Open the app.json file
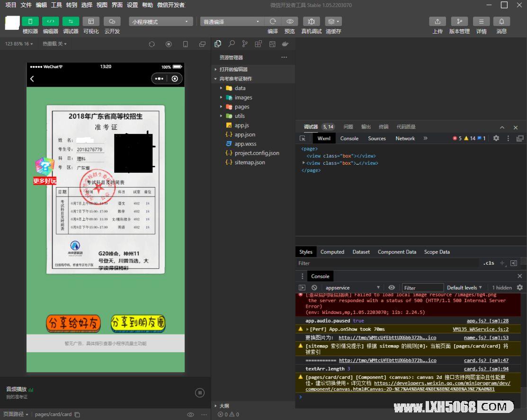The width and height of the screenshot is (527, 420). pos(253,134)
